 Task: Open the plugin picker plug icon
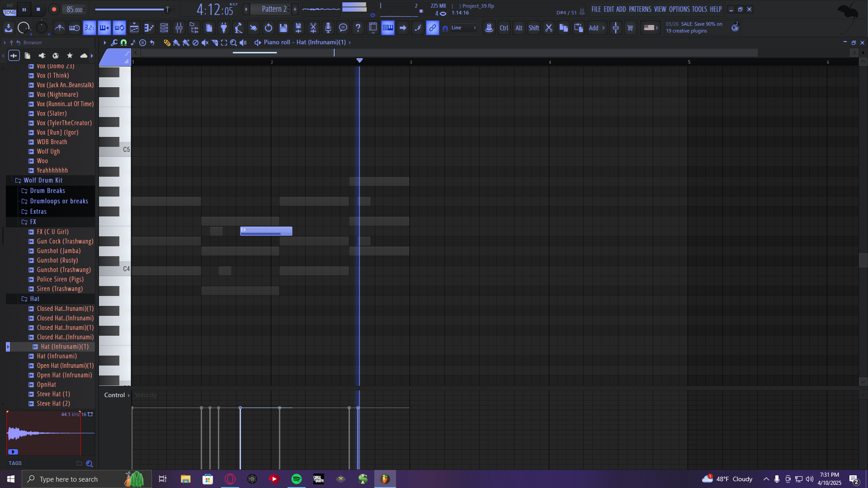point(223,28)
